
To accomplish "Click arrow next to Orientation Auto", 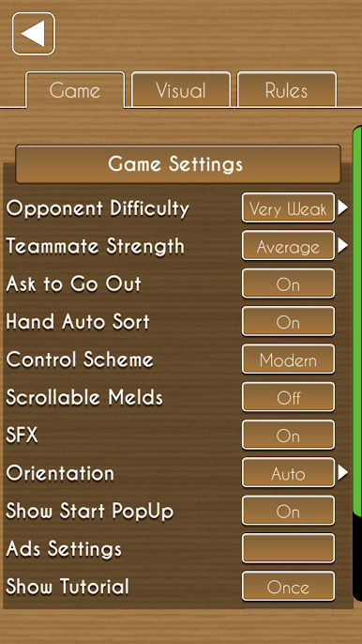I will tap(342, 472).
